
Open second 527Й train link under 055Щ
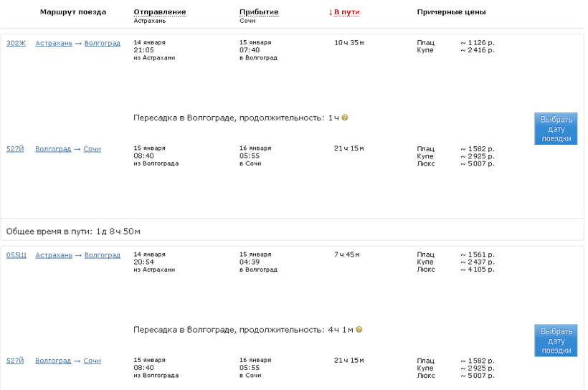coord(15,361)
